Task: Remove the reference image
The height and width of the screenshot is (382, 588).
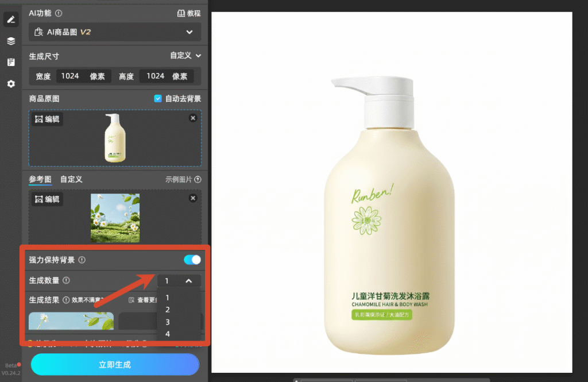Action: pyautogui.click(x=193, y=198)
